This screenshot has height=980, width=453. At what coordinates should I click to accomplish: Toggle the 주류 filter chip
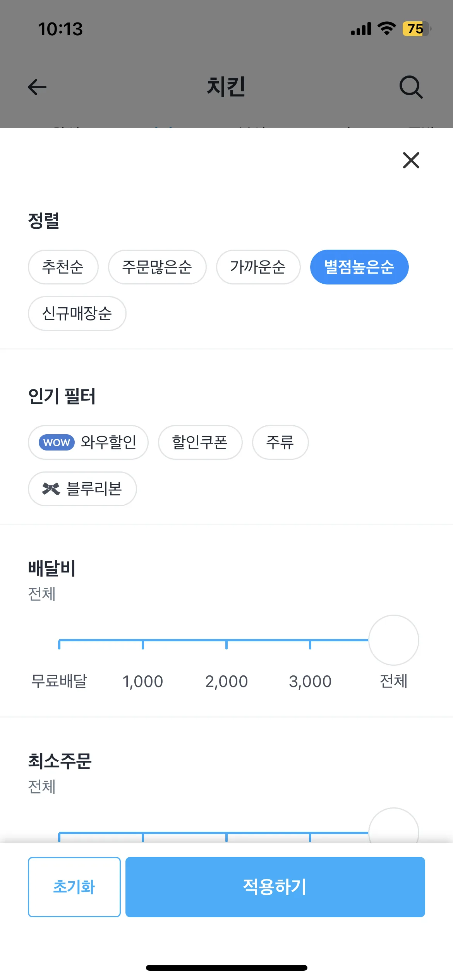point(280,442)
